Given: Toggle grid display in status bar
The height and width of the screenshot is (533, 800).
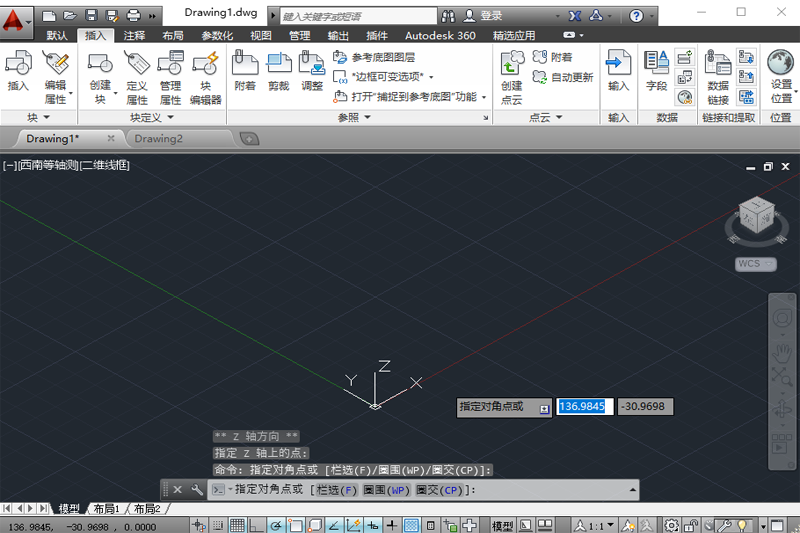Looking at the screenshot, I should point(237,525).
